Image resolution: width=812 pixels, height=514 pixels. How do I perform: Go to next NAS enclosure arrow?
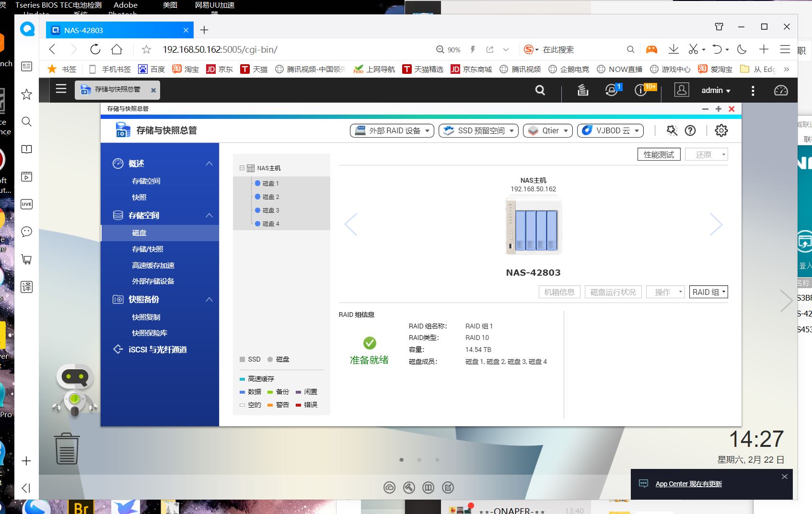pos(716,224)
